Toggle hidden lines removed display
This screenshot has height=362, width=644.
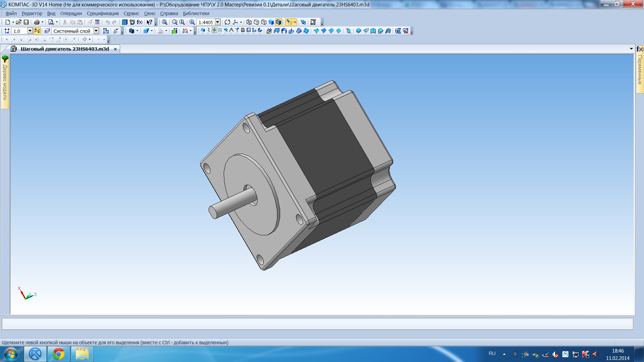click(256, 22)
